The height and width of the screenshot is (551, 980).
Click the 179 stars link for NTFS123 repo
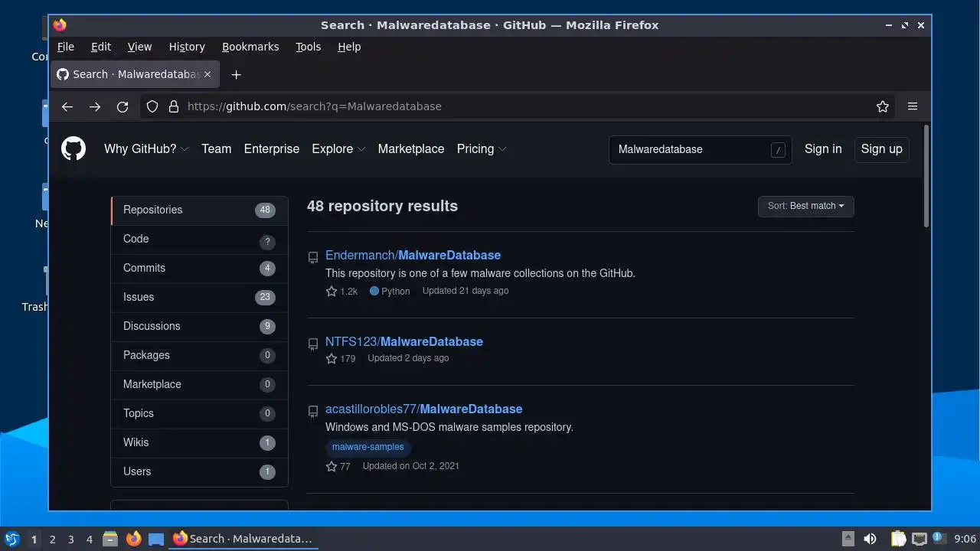coord(341,358)
